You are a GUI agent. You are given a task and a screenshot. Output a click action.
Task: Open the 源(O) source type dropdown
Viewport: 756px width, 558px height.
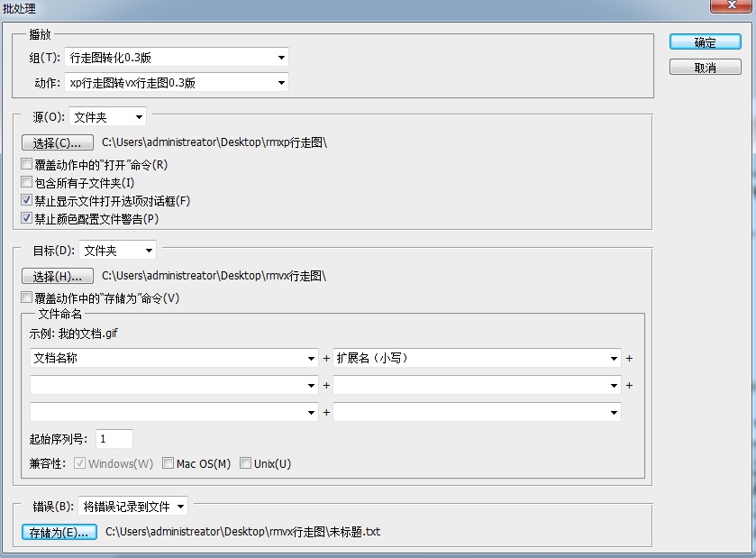pos(107,117)
